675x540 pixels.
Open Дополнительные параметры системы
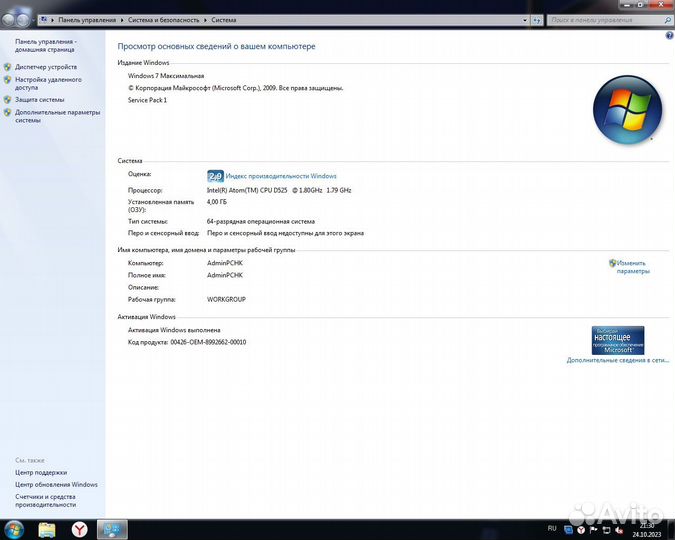pyautogui.click(x=57, y=116)
